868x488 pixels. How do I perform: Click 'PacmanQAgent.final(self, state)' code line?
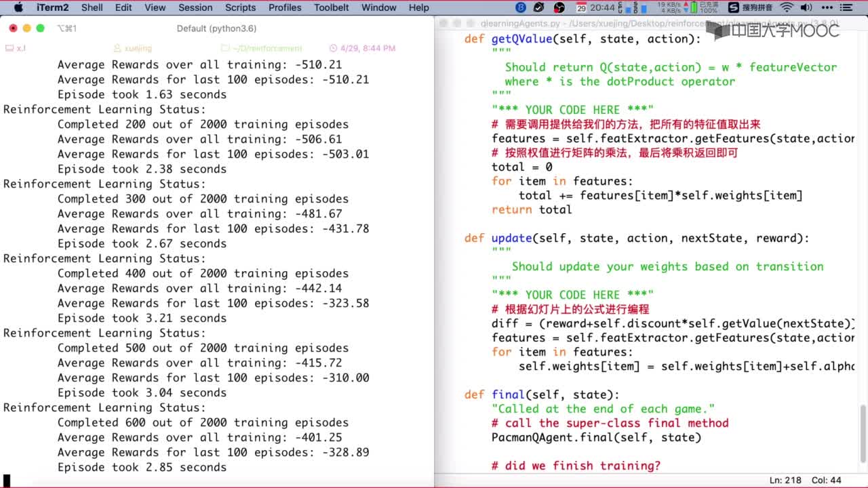coord(596,437)
